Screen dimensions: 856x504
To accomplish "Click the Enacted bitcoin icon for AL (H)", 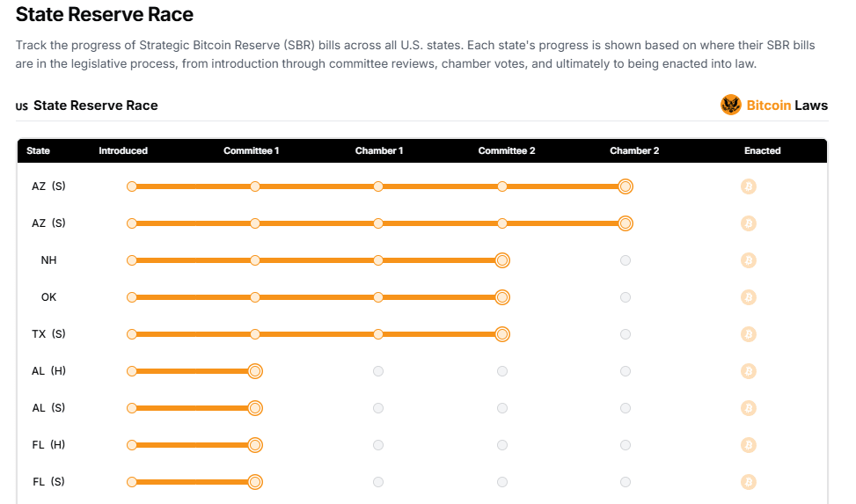I will (x=749, y=371).
